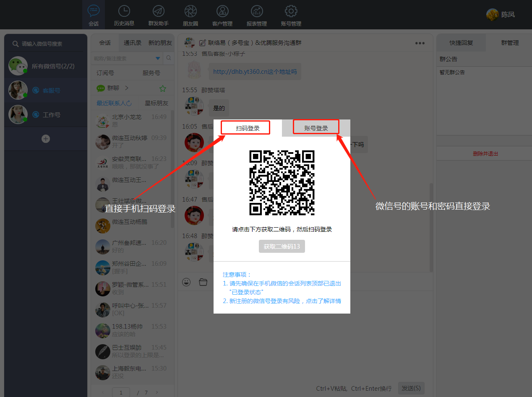This screenshot has height=397, width=532.
Task: Click the green star icon beside 群聊
Action: pos(163,88)
